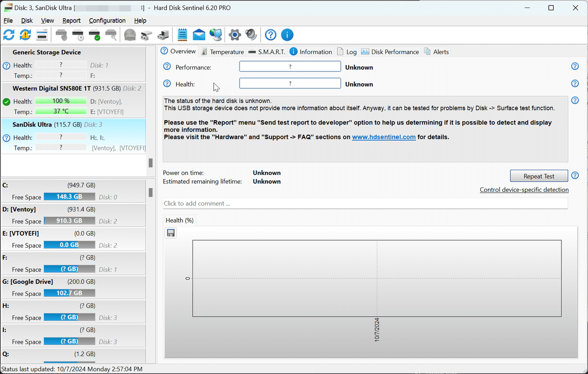Click the speaker sound toolbar icon
Viewport: 588px width, 374px height.
(x=251, y=35)
